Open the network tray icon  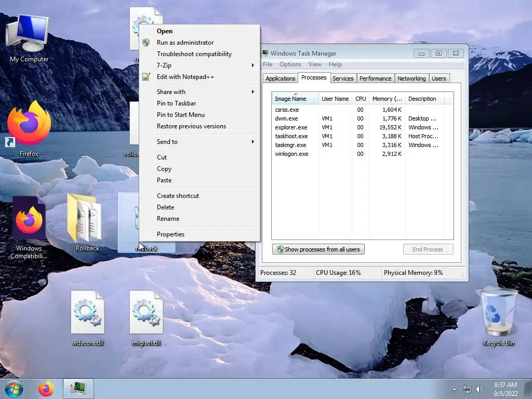tap(467, 389)
